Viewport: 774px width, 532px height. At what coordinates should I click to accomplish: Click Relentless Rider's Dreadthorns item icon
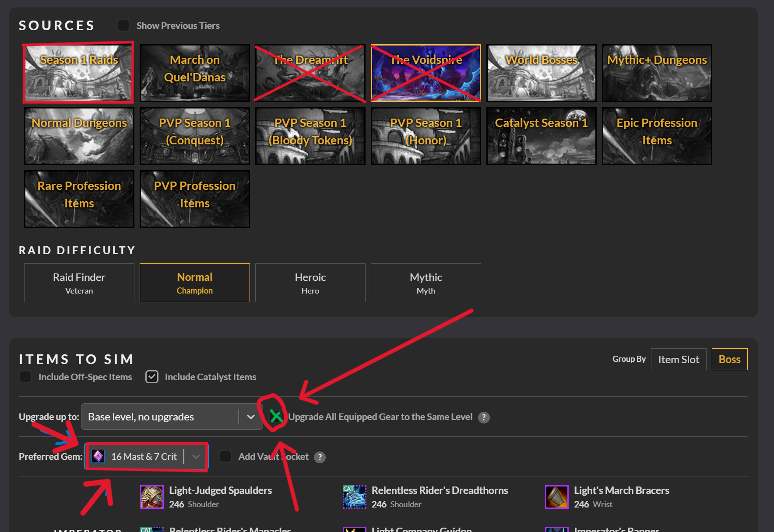pos(354,497)
